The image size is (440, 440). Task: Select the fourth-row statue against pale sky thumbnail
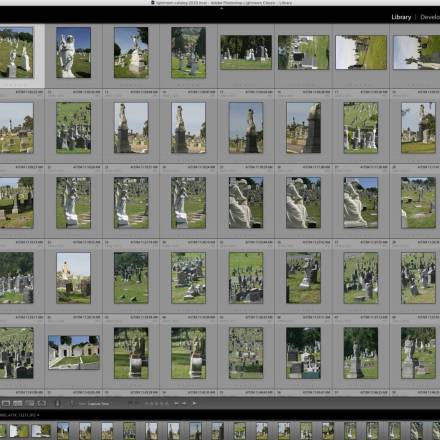coord(73,278)
